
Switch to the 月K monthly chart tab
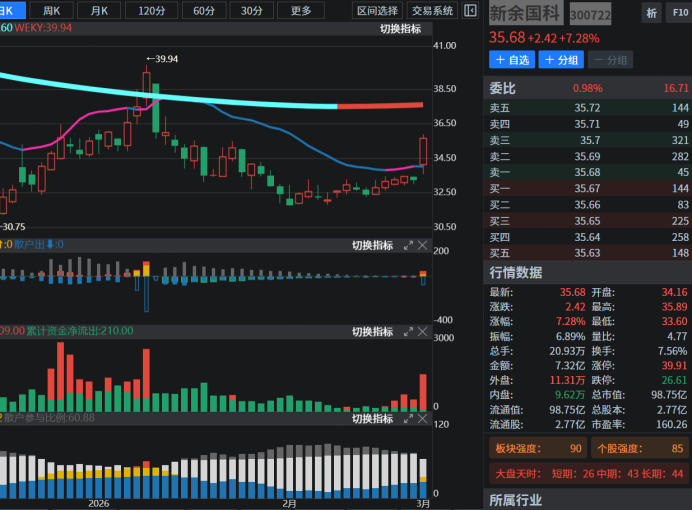point(99,11)
